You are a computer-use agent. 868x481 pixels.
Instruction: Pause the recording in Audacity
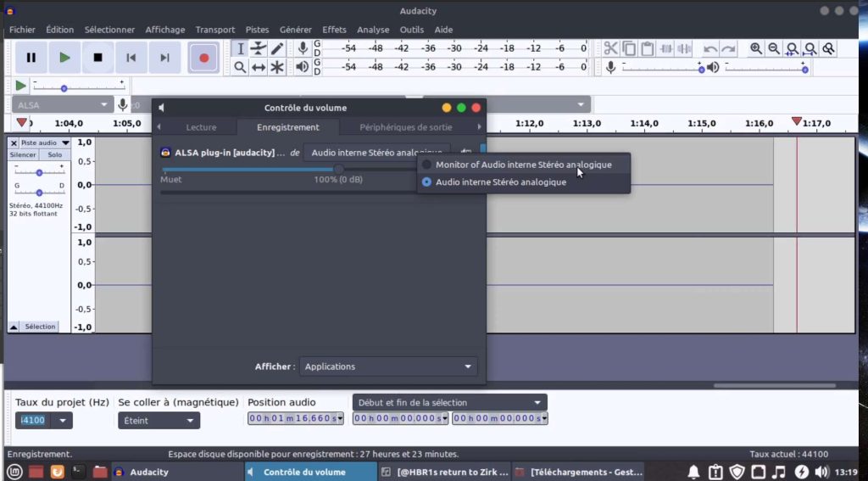[x=31, y=58]
